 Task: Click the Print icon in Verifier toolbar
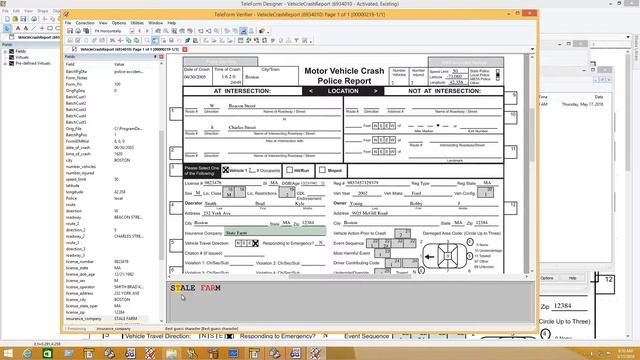78,31
